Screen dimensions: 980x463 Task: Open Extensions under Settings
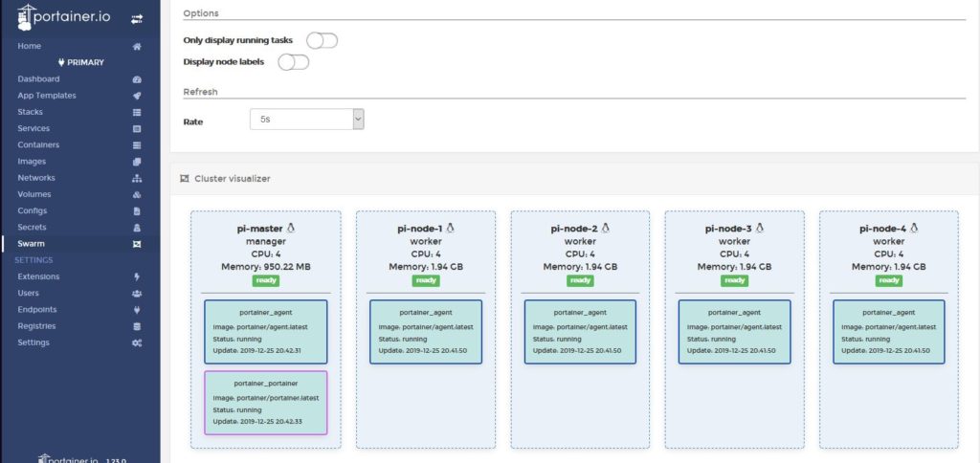point(38,276)
